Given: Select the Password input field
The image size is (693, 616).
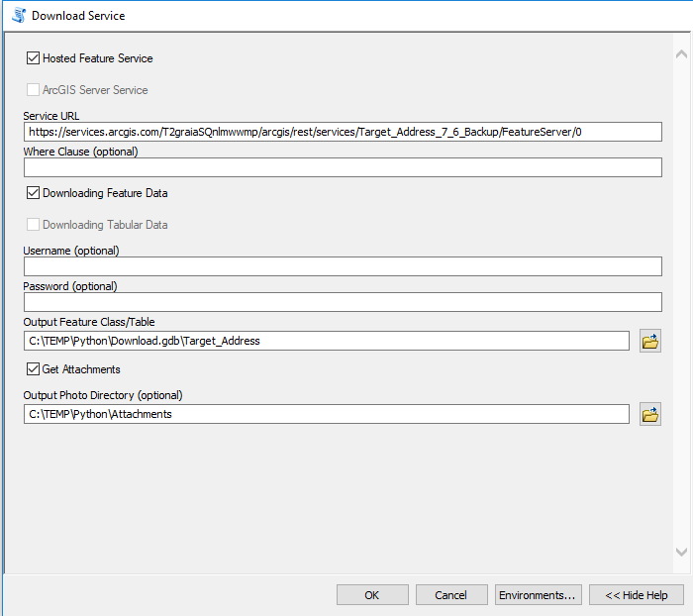Looking at the screenshot, I should (x=343, y=302).
